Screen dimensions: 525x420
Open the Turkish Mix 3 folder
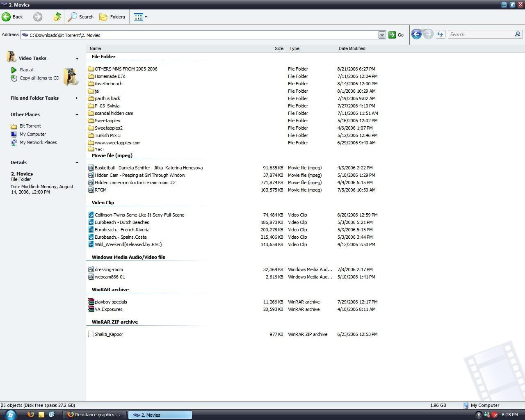(x=107, y=135)
